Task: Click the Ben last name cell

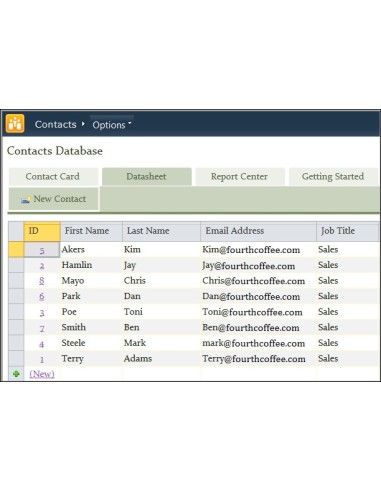Action: 161,327
